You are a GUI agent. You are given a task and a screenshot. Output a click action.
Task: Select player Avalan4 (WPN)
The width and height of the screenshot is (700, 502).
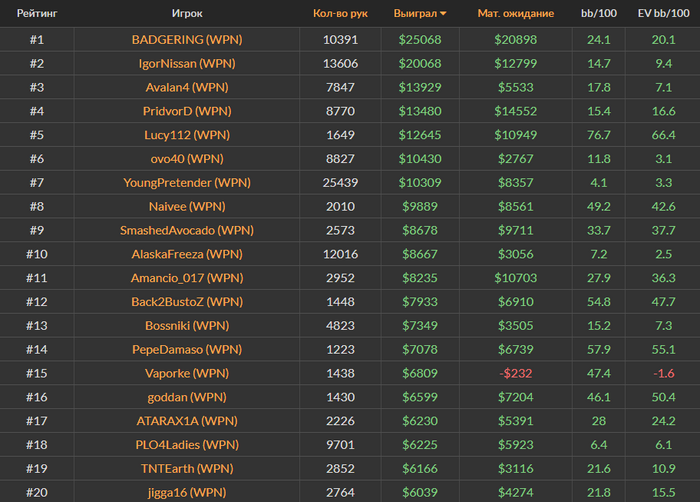pyautogui.click(x=187, y=87)
